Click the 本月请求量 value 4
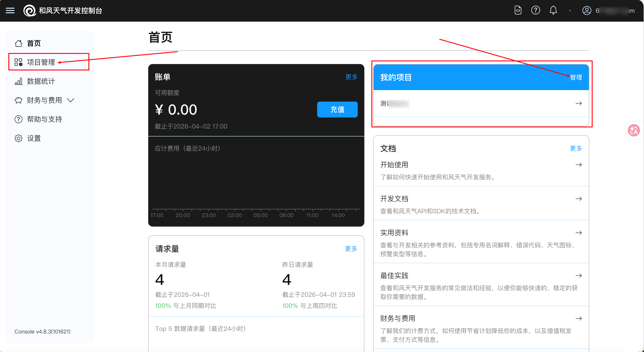This screenshot has height=352, width=644. 159,279
